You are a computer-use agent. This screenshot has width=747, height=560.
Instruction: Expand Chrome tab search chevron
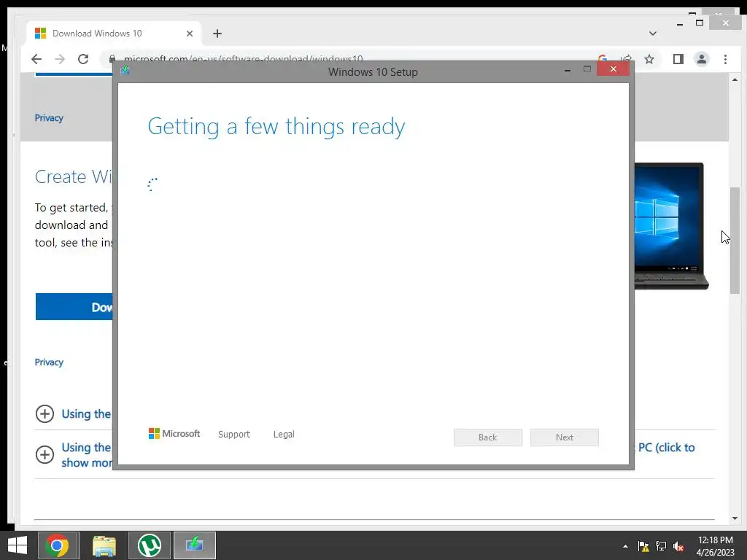click(x=653, y=34)
